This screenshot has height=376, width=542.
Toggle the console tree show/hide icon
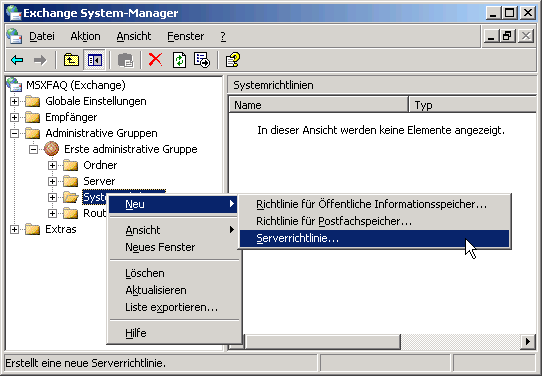pyautogui.click(x=94, y=60)
